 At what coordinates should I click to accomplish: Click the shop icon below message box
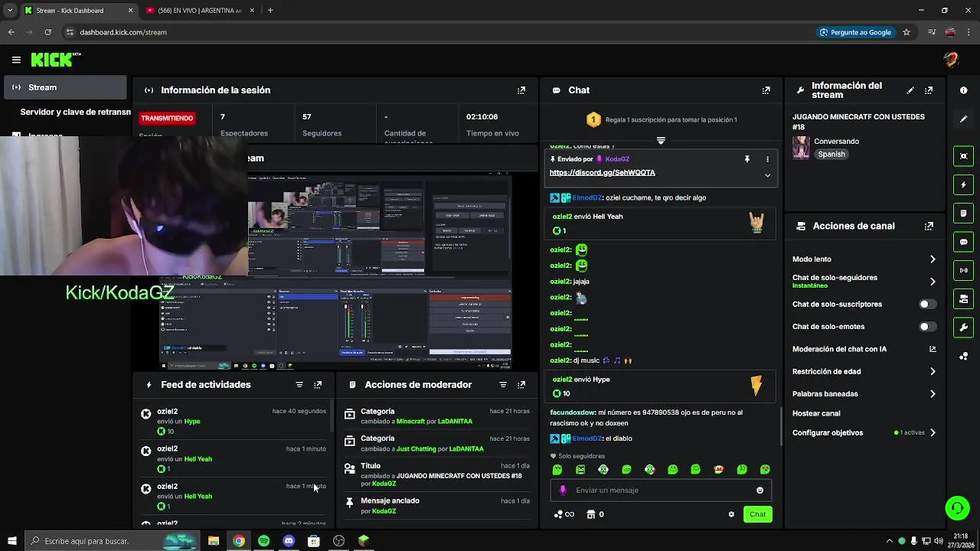coord(590,514)
